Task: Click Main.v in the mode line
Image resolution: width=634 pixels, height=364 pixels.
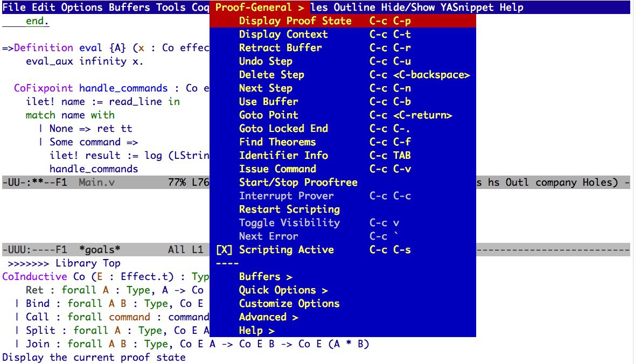Action: (96, 183)
